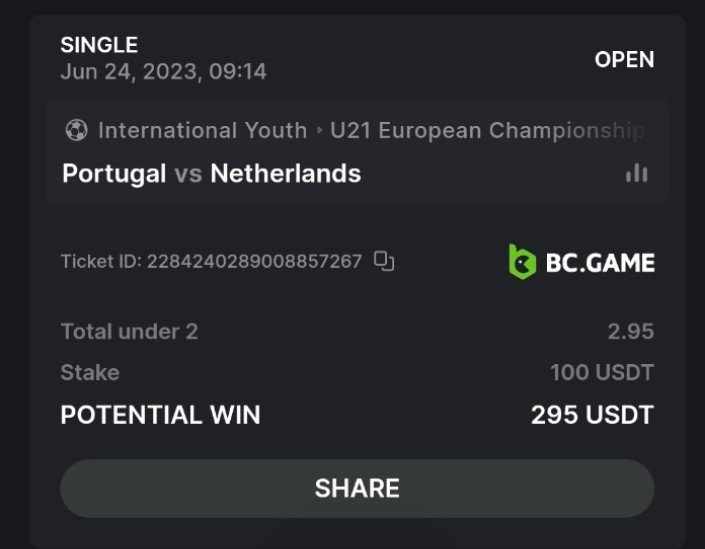Click the 295 USDT potential win amount
705x549 pixels.
pos(592,415)
